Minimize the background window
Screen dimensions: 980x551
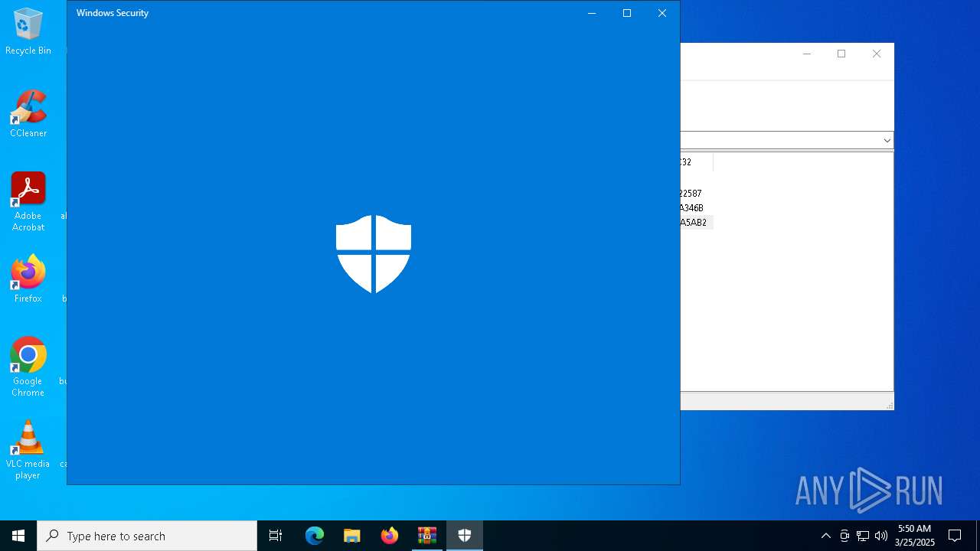tap(806, 54)
